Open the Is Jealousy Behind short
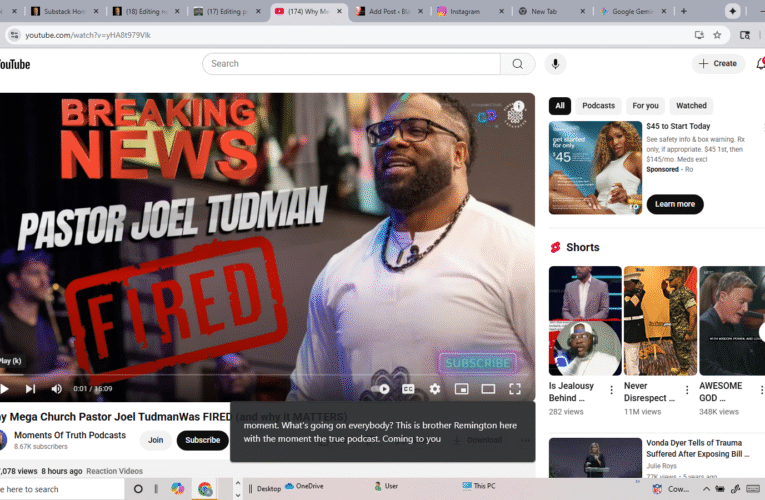 tap(585, 320)
